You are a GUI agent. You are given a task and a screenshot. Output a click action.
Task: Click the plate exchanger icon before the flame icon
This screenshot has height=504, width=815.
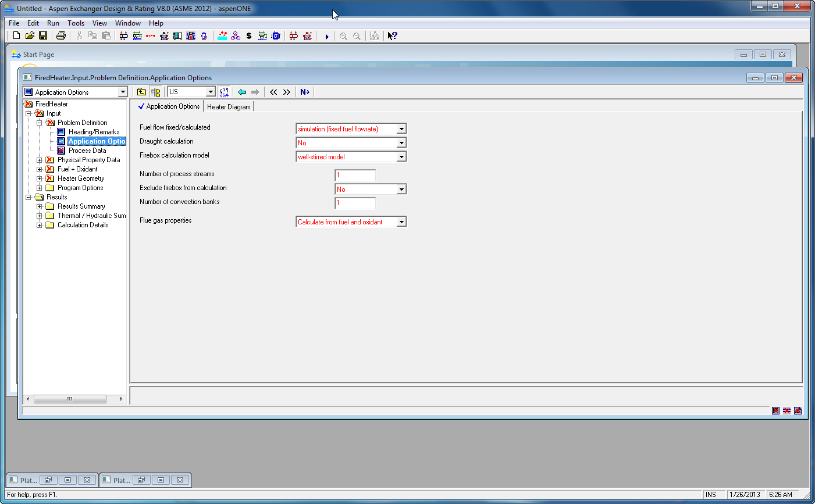[x=177, y=36]
